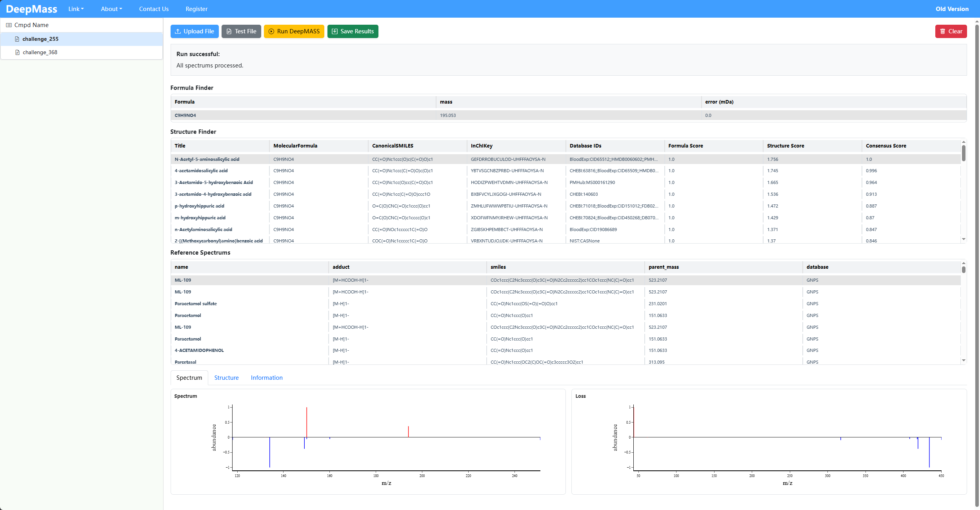
Task: Click the upload icon on Upload File
Action: pos(178,31)
